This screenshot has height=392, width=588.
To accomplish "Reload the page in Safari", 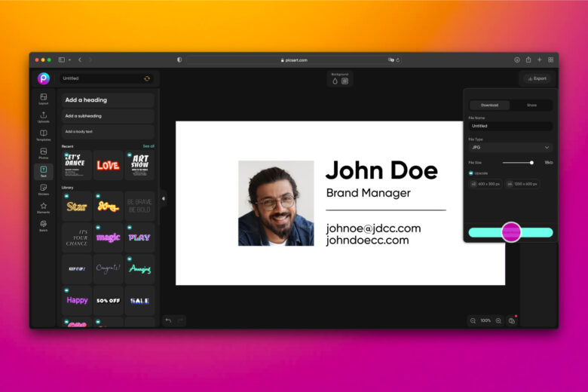I will [398, 60].
